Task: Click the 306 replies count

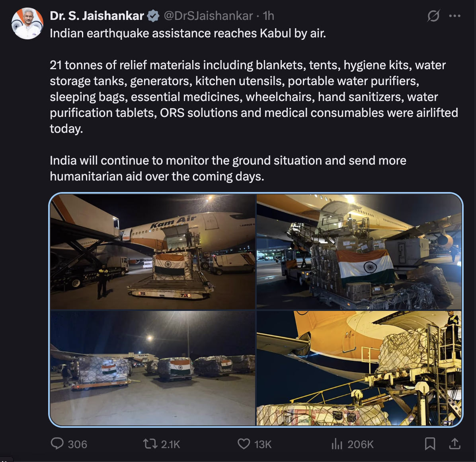Action: (x=77, y=444)
